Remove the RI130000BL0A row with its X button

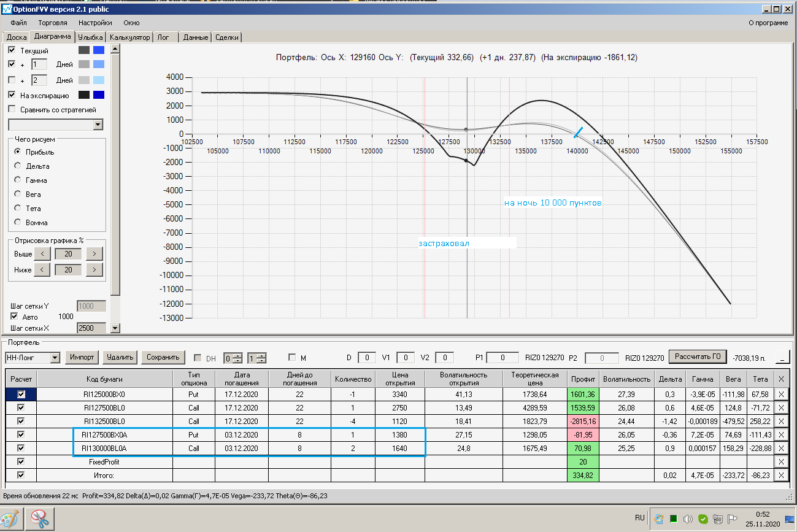781,448
